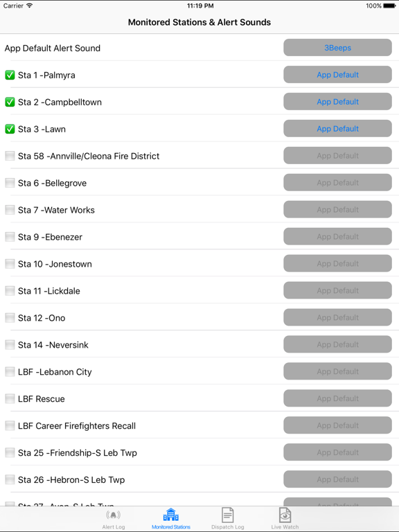This screenshot has width=399, height=532.
Task: Tick the Sta 26 -Hebron-S Leb Twp checkbox
Action: pos(10,480)
